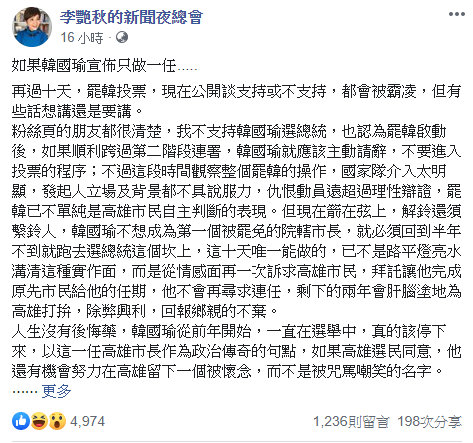Click the Wow surprised reaction icon
This screenshot has height=443, width=473.
click(57, 421)
